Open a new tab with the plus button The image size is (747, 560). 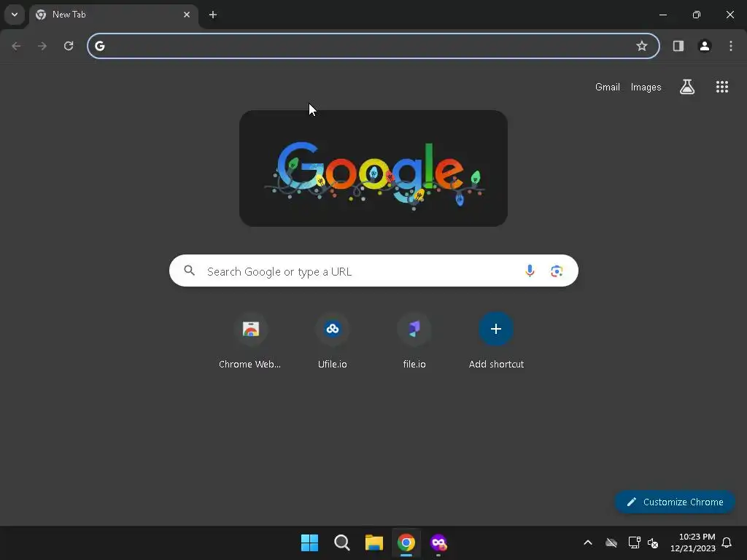(213, 15)
